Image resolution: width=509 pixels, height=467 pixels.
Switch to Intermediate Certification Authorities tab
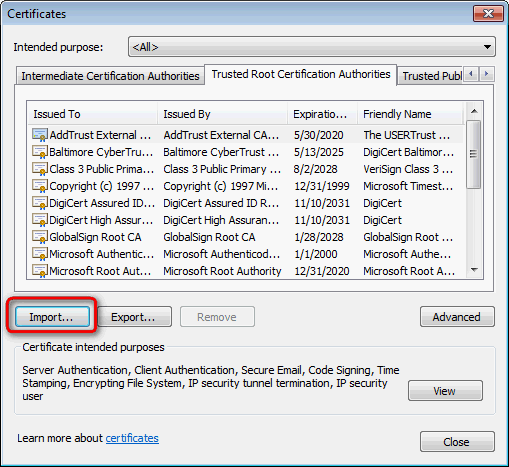(x=110, y=76)
